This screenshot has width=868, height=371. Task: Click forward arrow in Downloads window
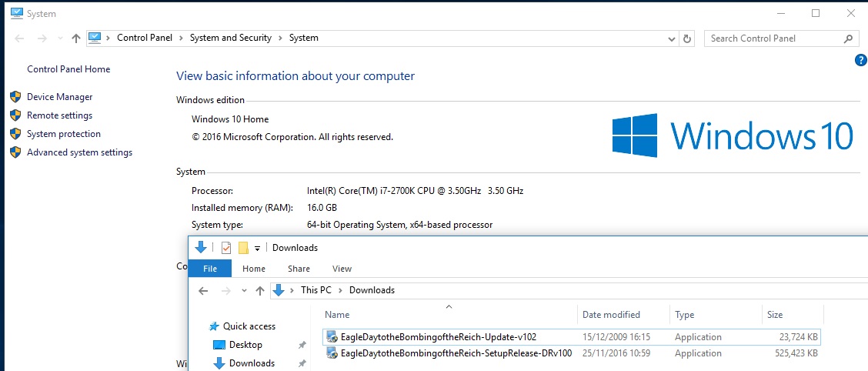pos(225,290)
